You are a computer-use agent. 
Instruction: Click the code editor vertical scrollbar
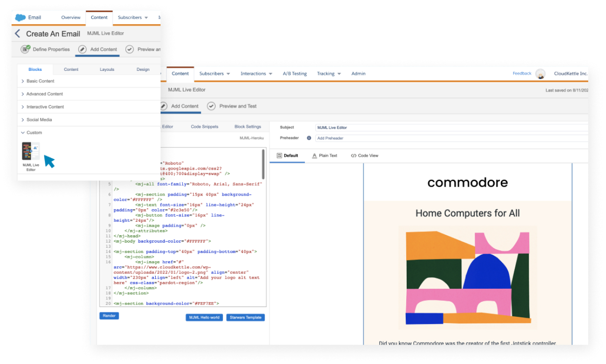(263, 164)
